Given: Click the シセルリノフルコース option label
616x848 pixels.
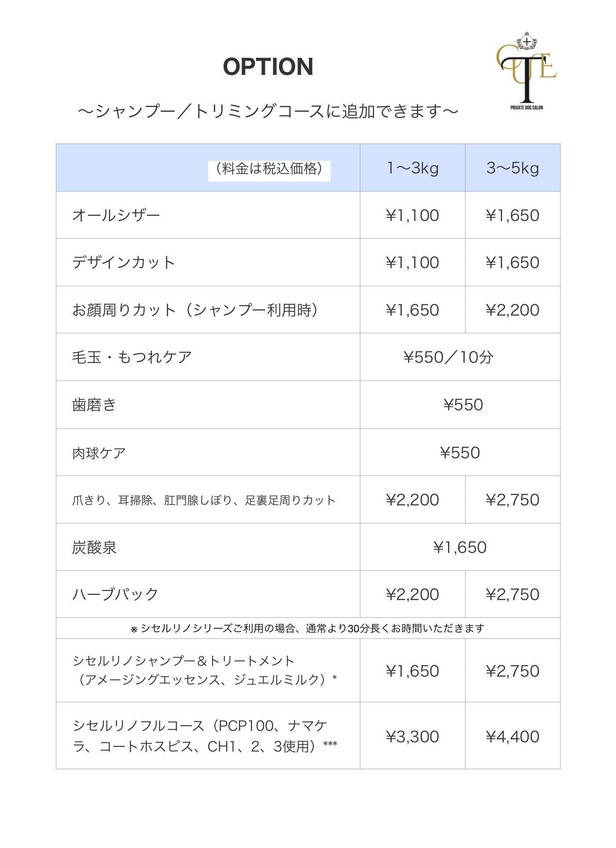Looking at the screenshot, I should click(205, 736).
